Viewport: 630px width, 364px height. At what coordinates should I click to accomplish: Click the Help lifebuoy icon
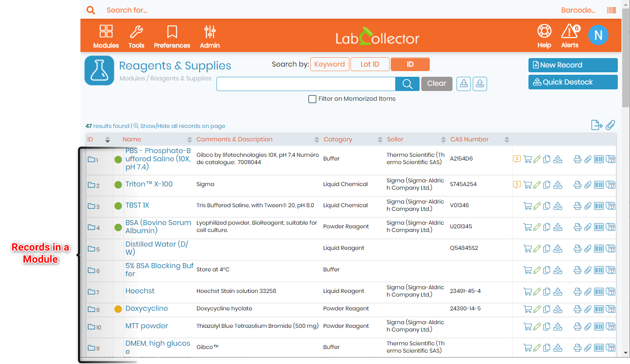(544, 31)
